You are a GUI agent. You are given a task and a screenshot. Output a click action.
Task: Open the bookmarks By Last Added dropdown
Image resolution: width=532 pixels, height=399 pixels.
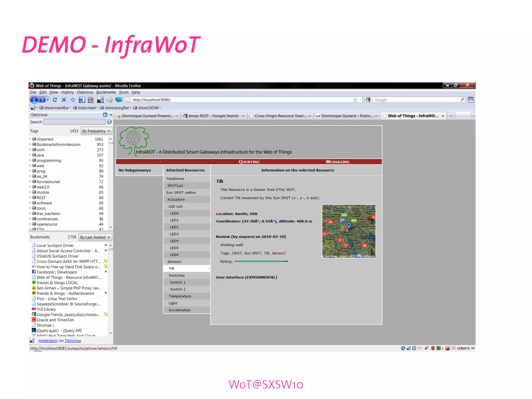click(95, 237)
